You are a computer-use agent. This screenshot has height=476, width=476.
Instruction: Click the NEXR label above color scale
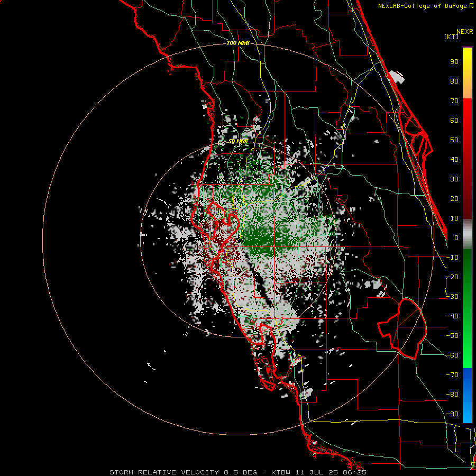[464, 32]
